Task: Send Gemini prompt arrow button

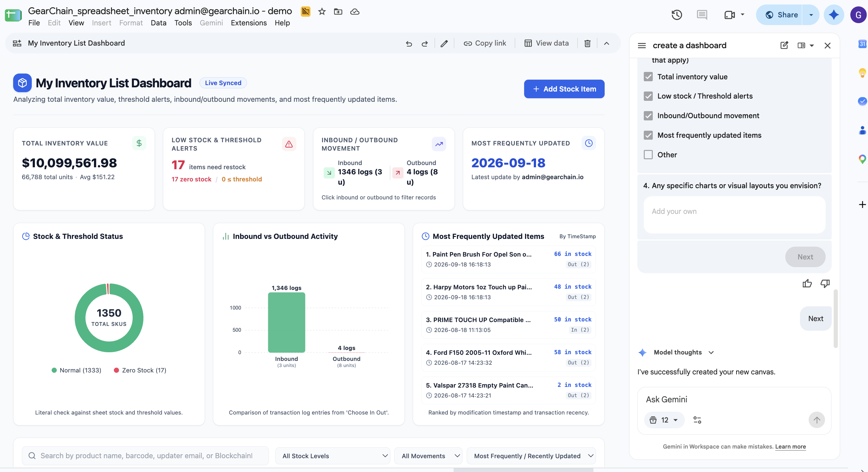Action: [x=817, y=420]
